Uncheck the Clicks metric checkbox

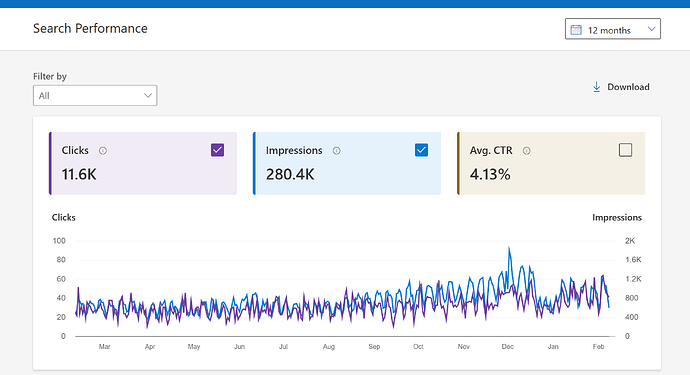(217, 150)
